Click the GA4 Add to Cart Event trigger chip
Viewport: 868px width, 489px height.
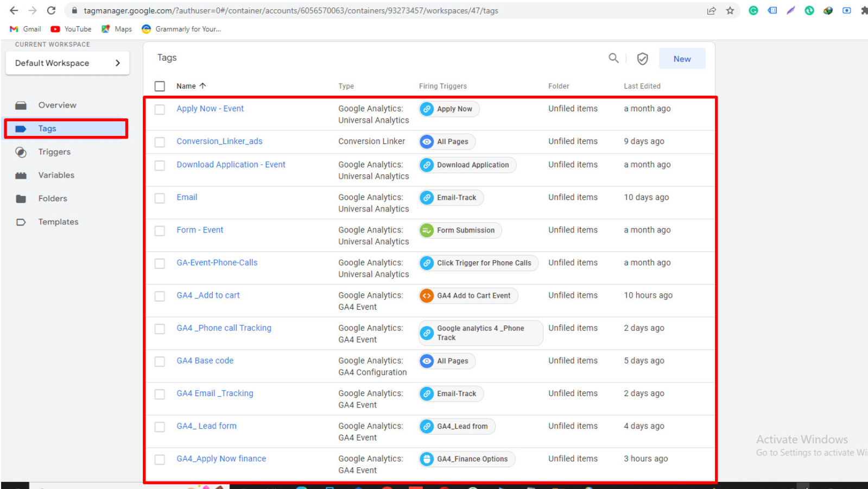[468, 296]
